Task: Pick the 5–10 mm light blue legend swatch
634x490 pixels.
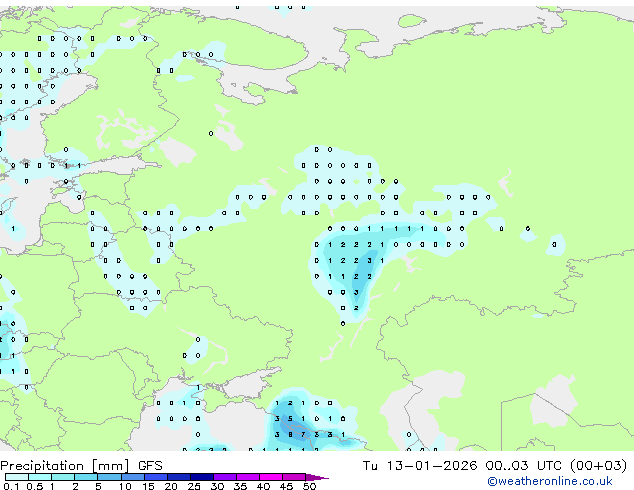Action: [109, 477]
